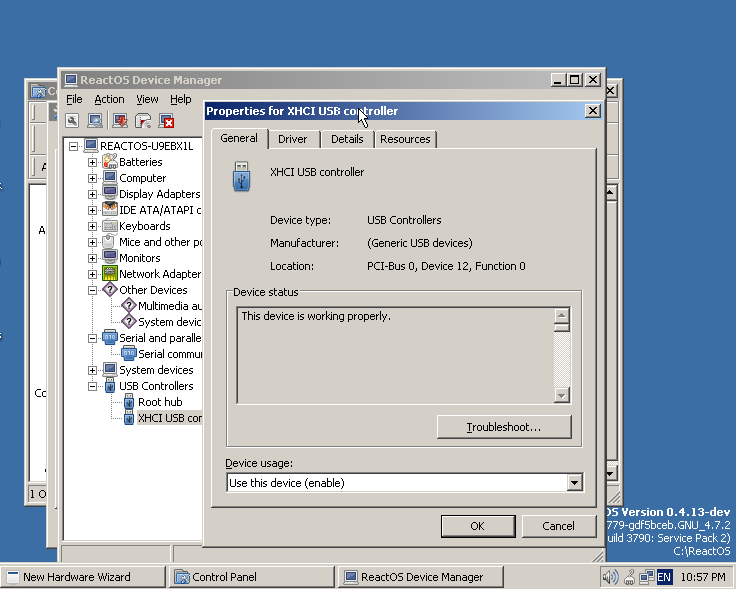Click the Serial communications port icon
The height and width of the screenshot is (589, 736).
point(129,353)
